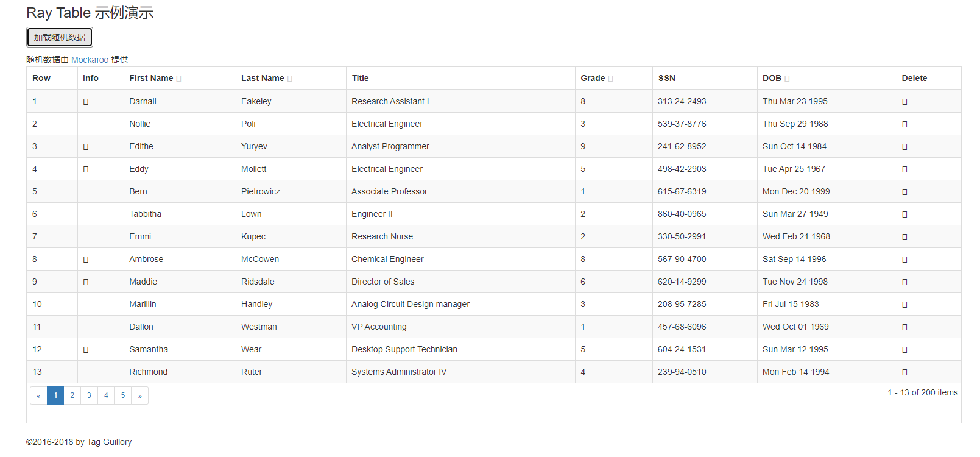The image size is (980, 457).
Task: Delete the row for Eddy Mollett
Action: (904, 169)
